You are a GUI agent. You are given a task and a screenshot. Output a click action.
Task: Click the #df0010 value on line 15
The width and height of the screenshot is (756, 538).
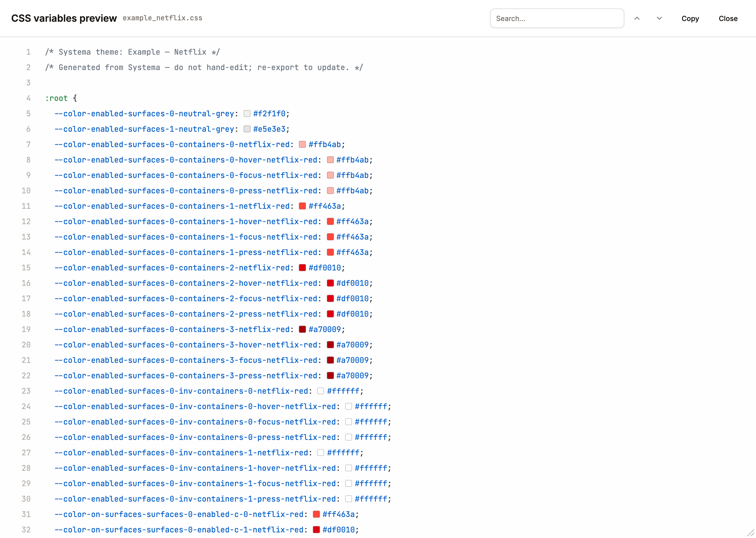coord(325,268)
